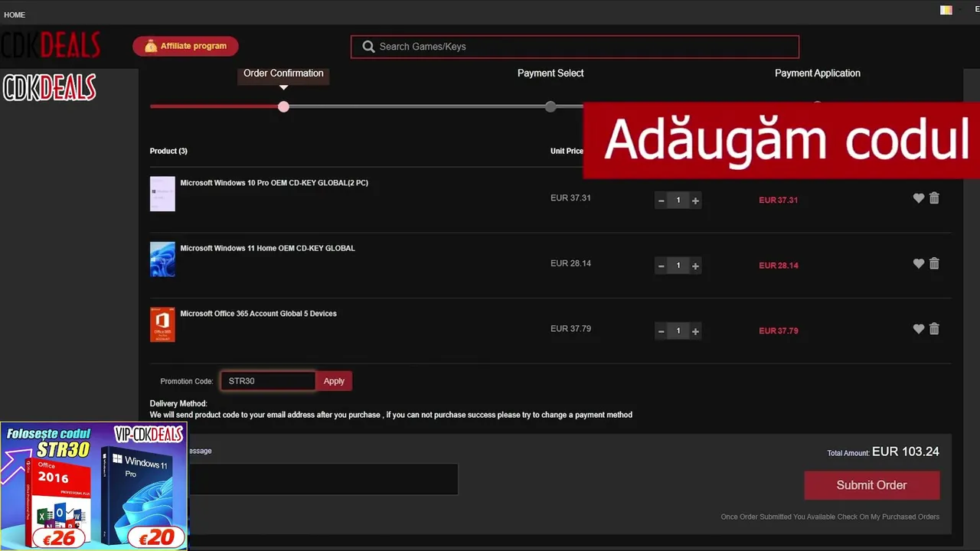This screenshot has width=980, height=551.
Task: Open the Affiliate program button
Action: (x=185, y=46)
